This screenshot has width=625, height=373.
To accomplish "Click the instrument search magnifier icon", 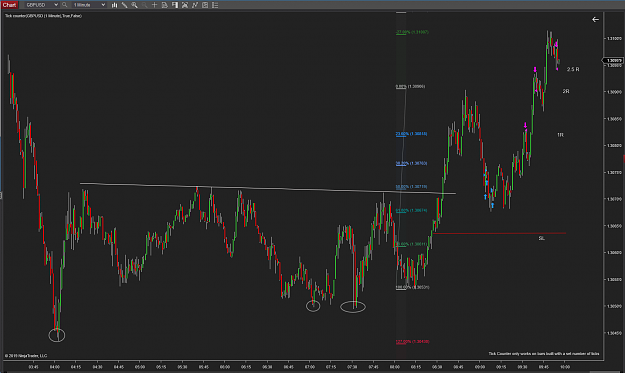I will 65,5.
